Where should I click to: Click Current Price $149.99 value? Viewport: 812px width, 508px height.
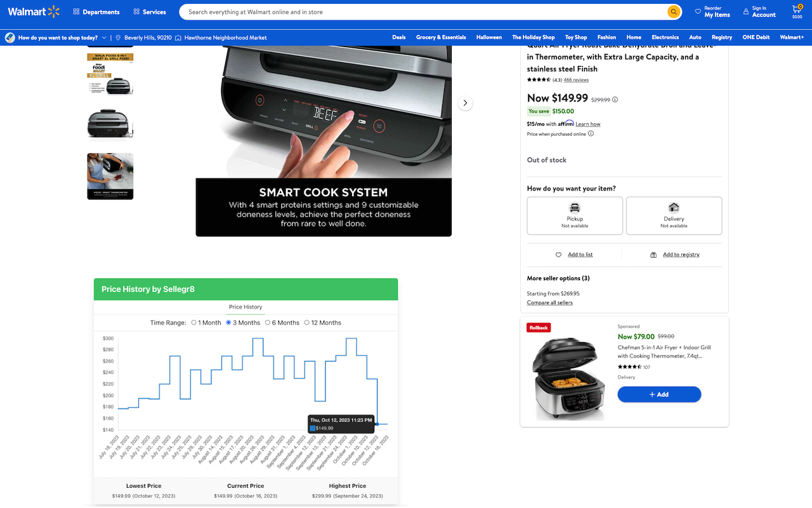pos(246,496)
